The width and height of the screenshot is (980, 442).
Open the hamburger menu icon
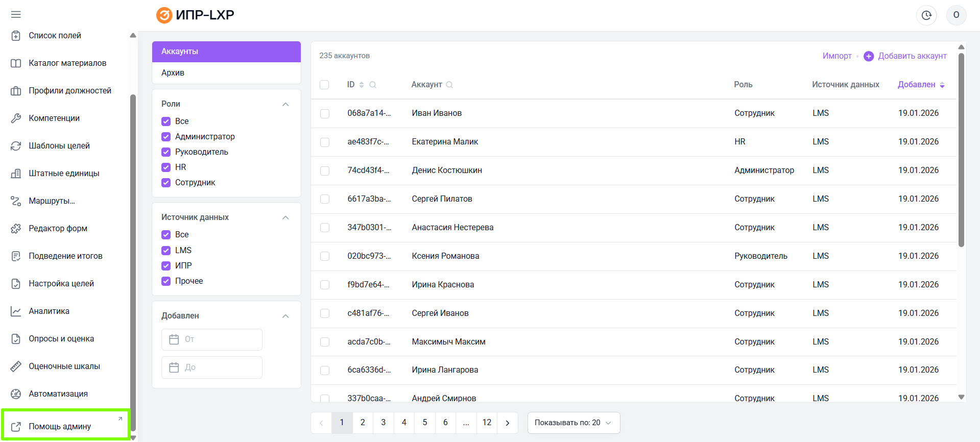pos(16,14)
